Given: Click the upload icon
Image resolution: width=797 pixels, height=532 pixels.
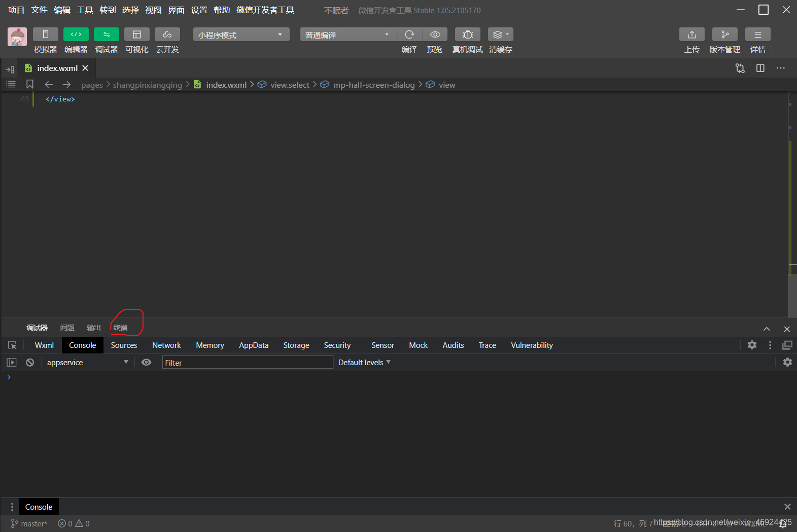Looking at the screenshot, I should pos(692,34).
